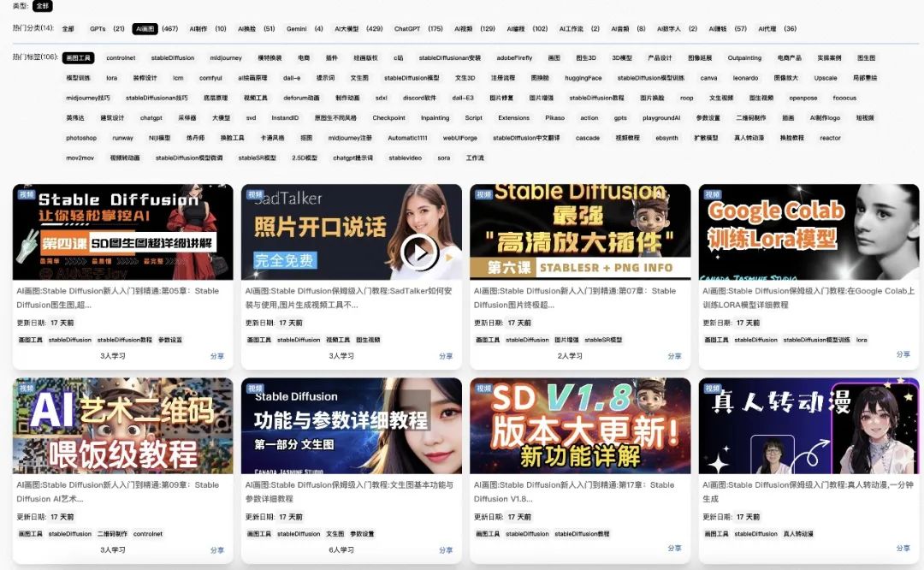Click the lora tag on Google Colab card

click(x=862, y=340)
